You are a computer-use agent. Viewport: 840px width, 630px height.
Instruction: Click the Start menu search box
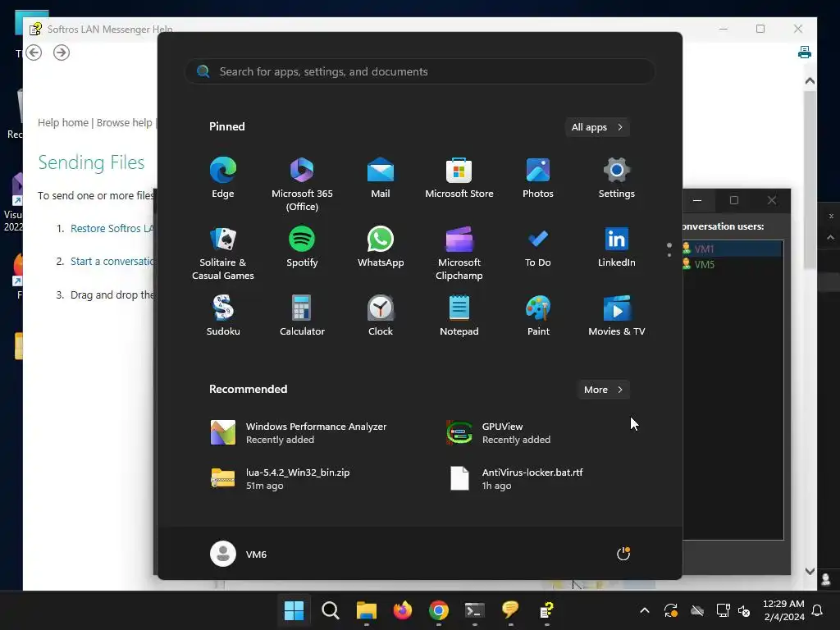(420, 71)
